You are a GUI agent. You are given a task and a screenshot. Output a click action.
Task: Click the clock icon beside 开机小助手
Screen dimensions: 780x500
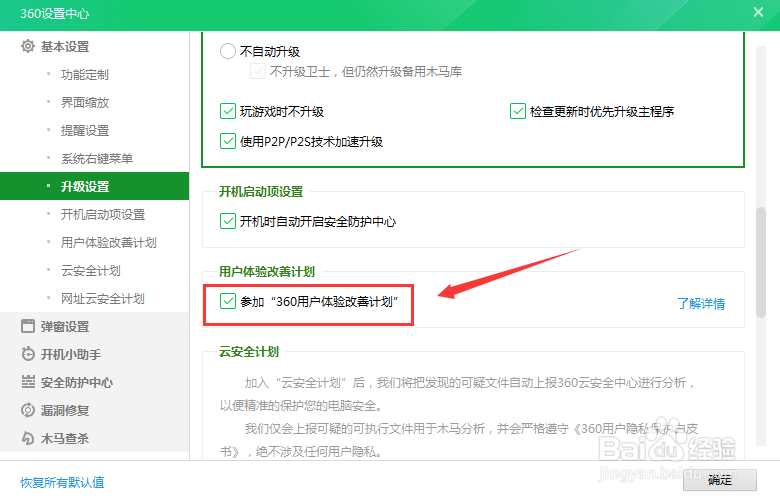[x=28, y=354]
